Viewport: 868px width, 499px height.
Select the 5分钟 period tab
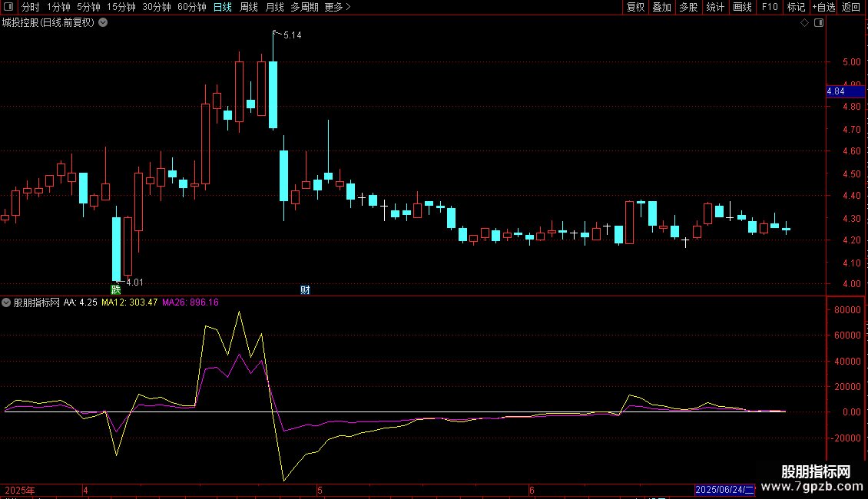coord(88,7)
